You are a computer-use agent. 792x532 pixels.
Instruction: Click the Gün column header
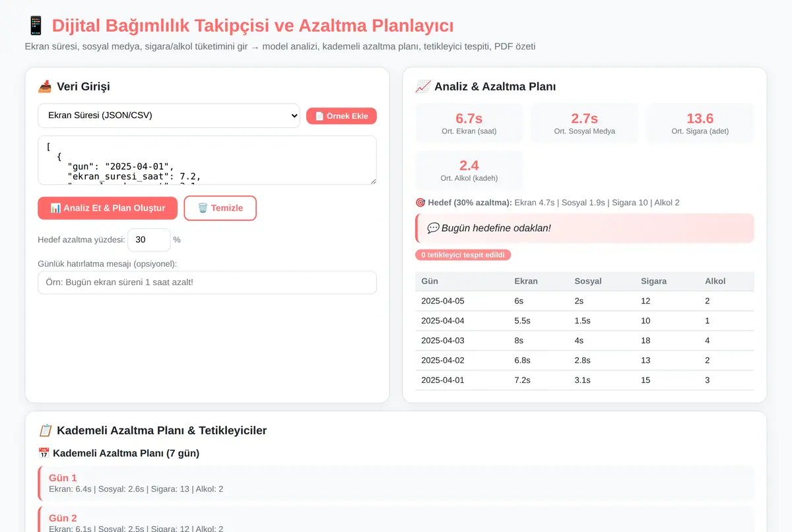pyautogui.click(x=430, y=281)
